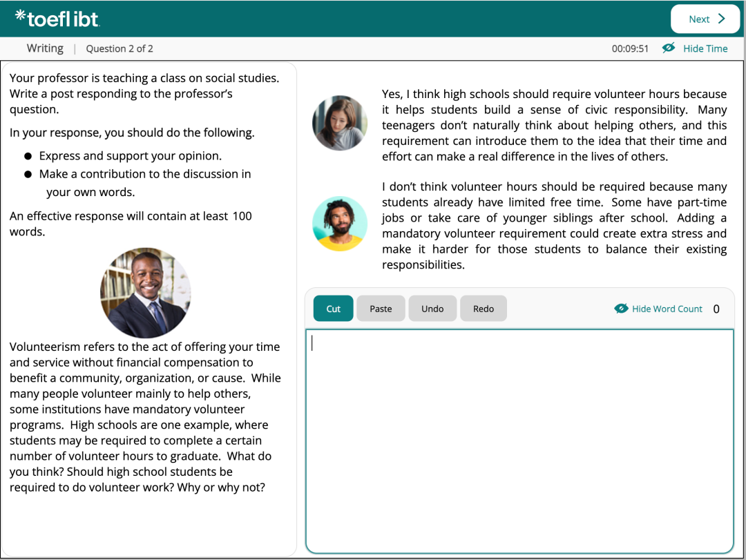746x560 pixels.
Task: Click inside the essay response text area
Action: pyautogui.click(x=519, y=441)
